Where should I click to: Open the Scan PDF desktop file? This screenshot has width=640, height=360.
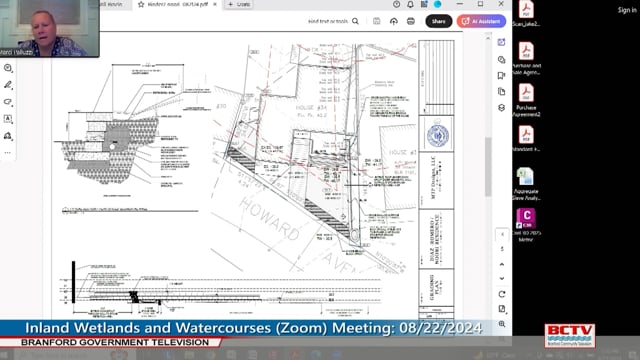526,13
